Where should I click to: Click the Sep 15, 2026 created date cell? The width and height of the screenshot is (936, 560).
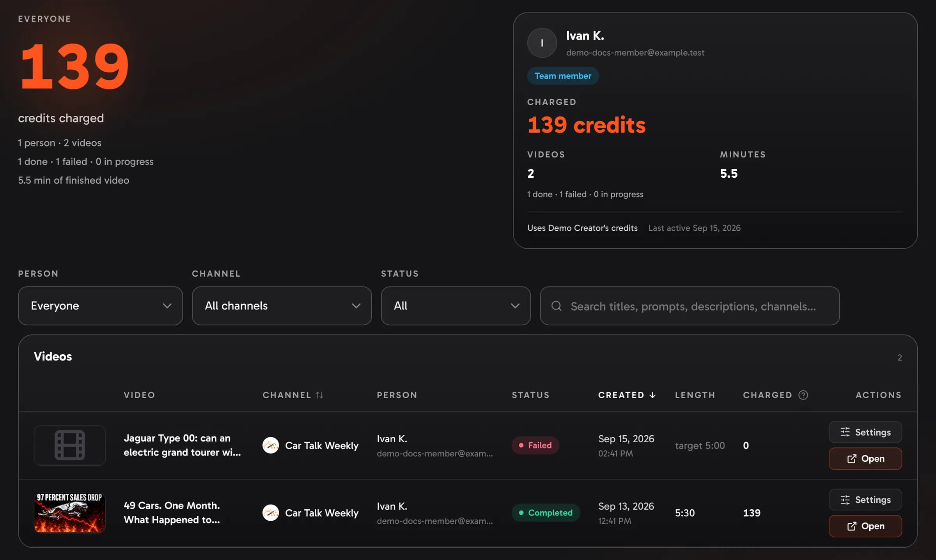(626, 439)
